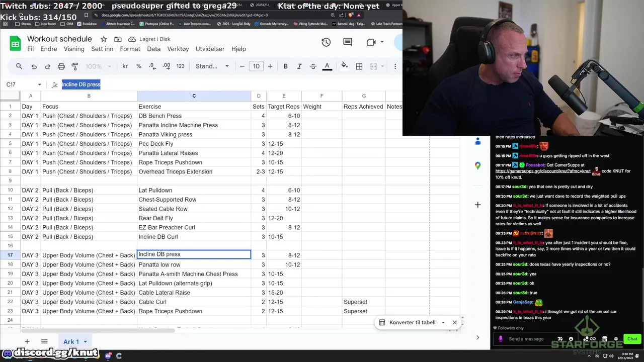This screenshot has width=644, height=362.
Task: Open the toolbar three-dot overflow menu
Action: pyautogui.click(x=395, y=66)
